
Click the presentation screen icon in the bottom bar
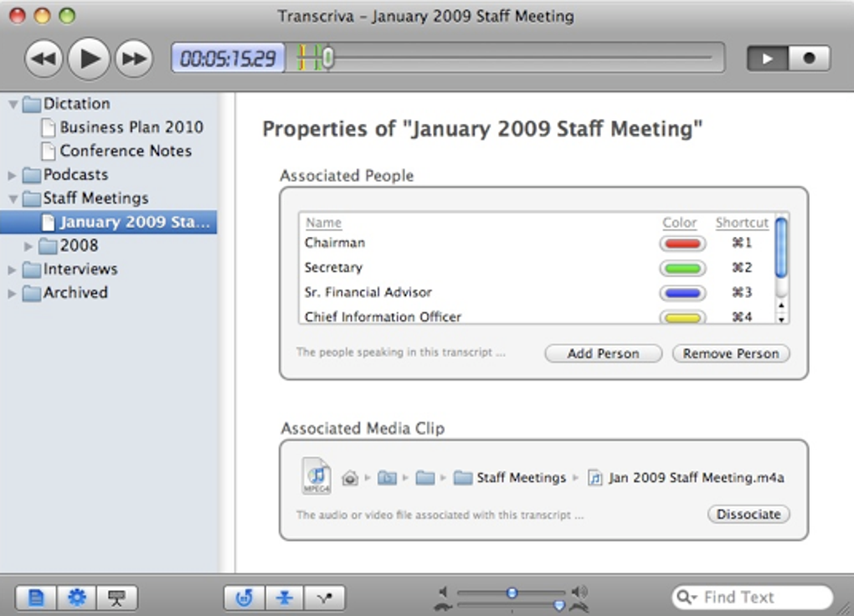[116, 598]
